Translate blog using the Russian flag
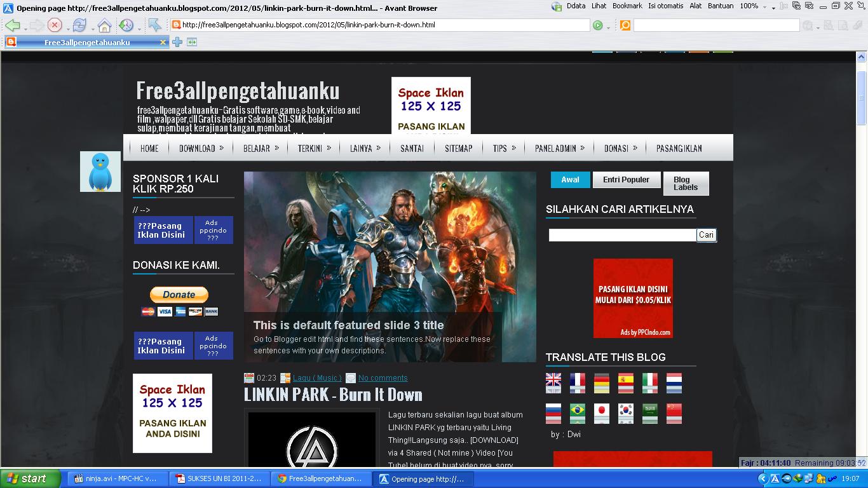The width and height of the screenshot is (868, 488). pyautogui.click(x=553, y=414)
